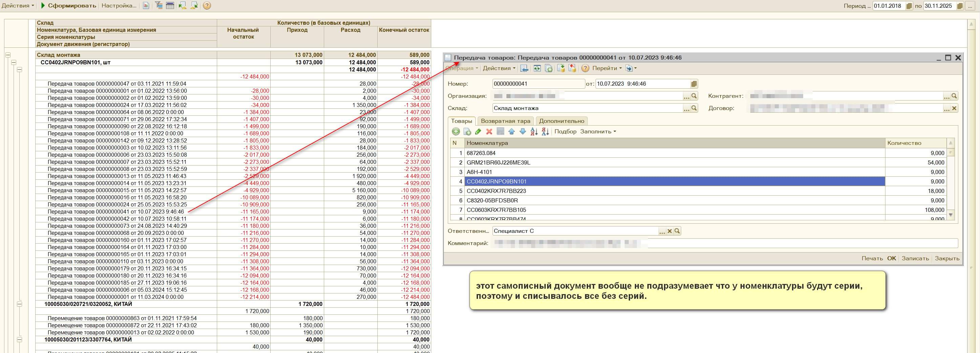Open the Заполнить dropdown

click(x=598, y=131)
